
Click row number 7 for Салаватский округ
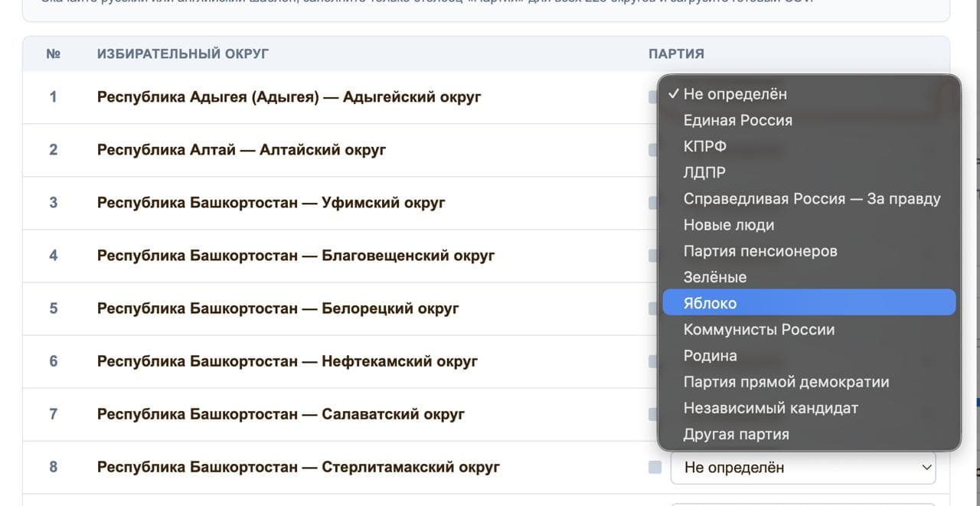(x=53, y=414)
